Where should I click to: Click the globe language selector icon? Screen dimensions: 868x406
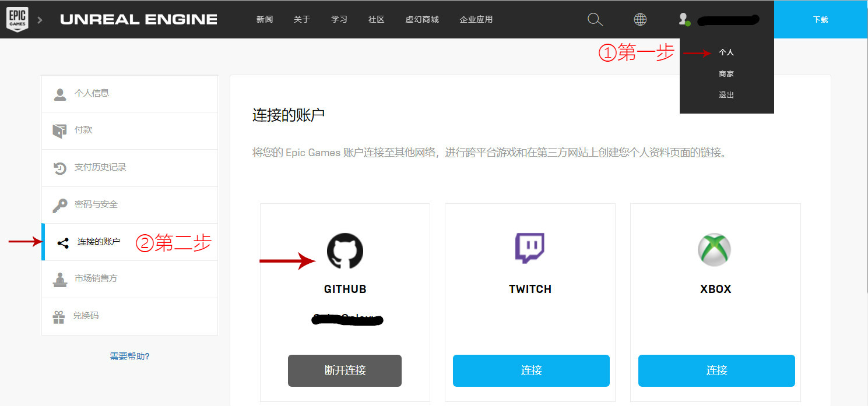(640, 19)
